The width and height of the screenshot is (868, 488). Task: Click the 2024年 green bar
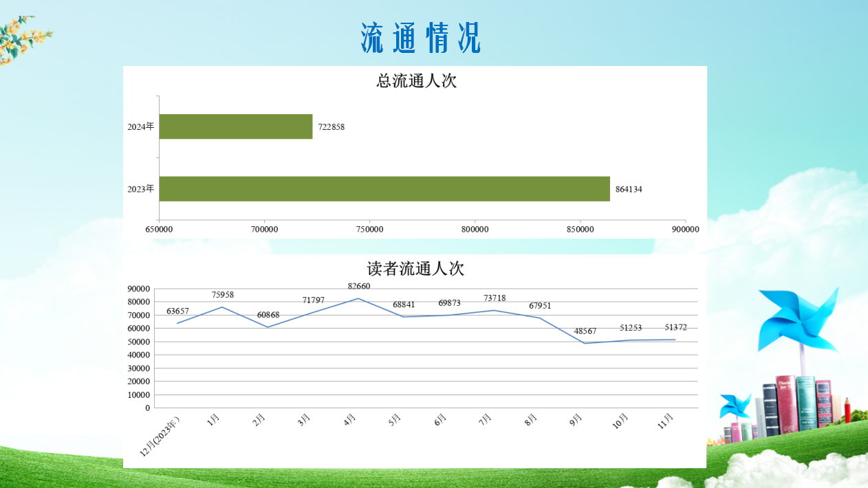236,126
